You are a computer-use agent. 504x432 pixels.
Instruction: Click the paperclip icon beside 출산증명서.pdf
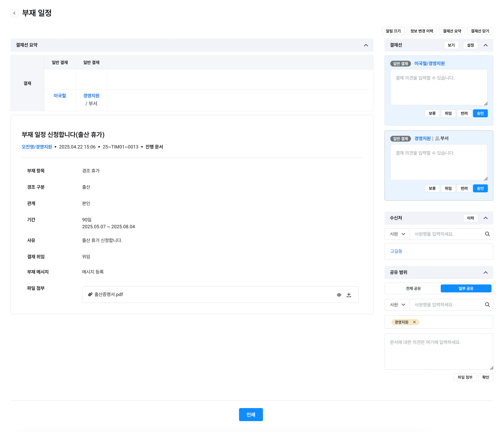(90, 294)
